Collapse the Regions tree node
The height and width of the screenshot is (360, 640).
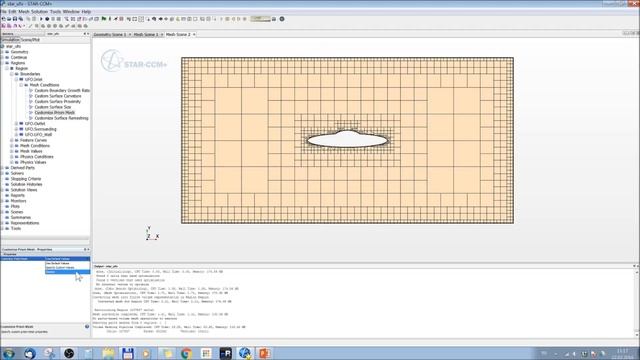click(2, 63)
